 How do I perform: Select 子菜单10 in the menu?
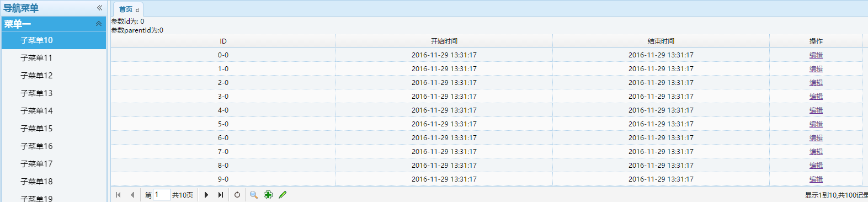pyautogui.click(x=54, y=40)
